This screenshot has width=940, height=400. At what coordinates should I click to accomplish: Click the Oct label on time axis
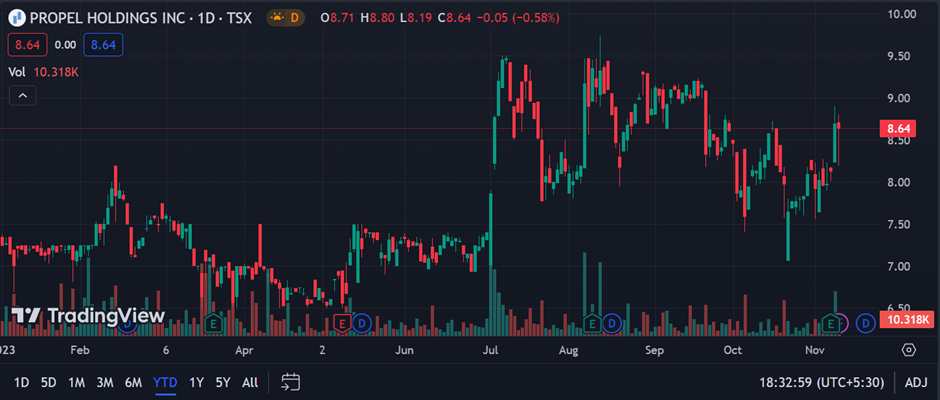coord(733,350)
